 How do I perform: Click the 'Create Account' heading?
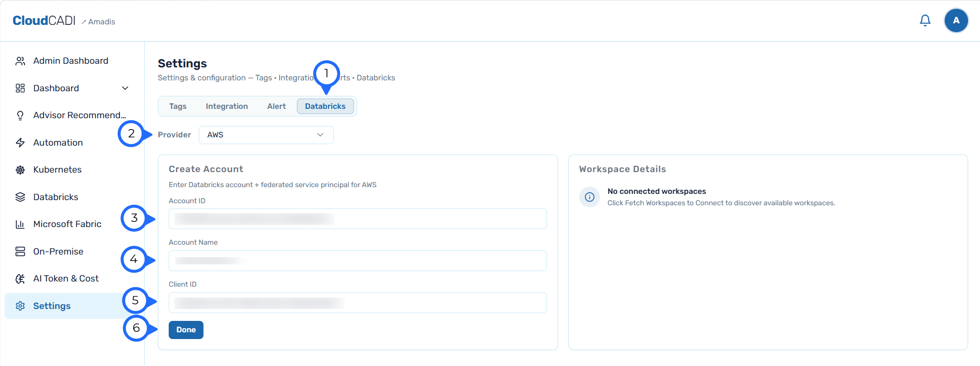click(206, 169)
